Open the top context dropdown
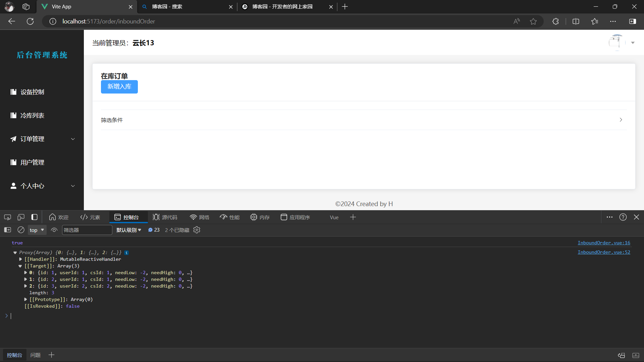Screen dimensions: 644x362 (x=37, y=230)
